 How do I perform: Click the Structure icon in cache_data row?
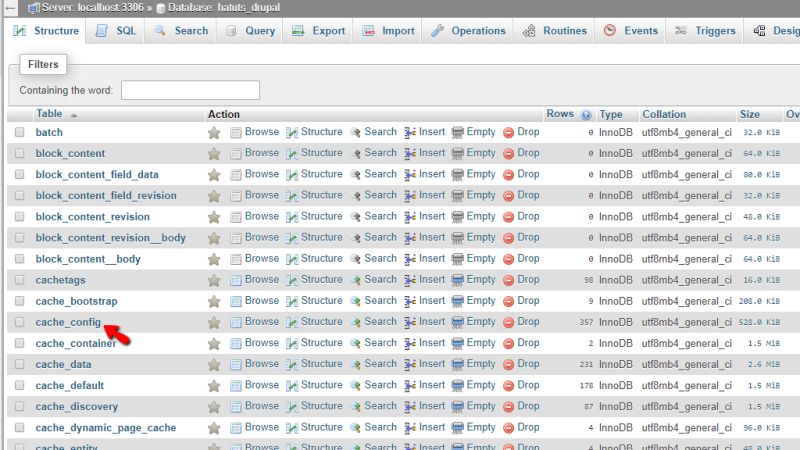[292, 365]
